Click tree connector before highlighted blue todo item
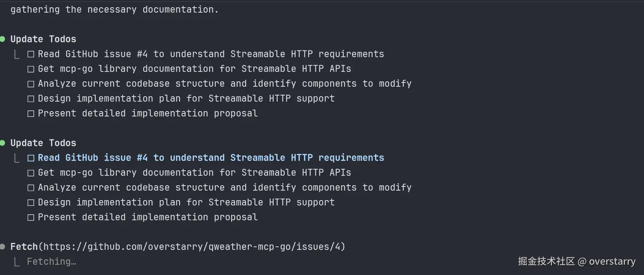The width and height of the screenshot is (644, 275). pos(17,159)
